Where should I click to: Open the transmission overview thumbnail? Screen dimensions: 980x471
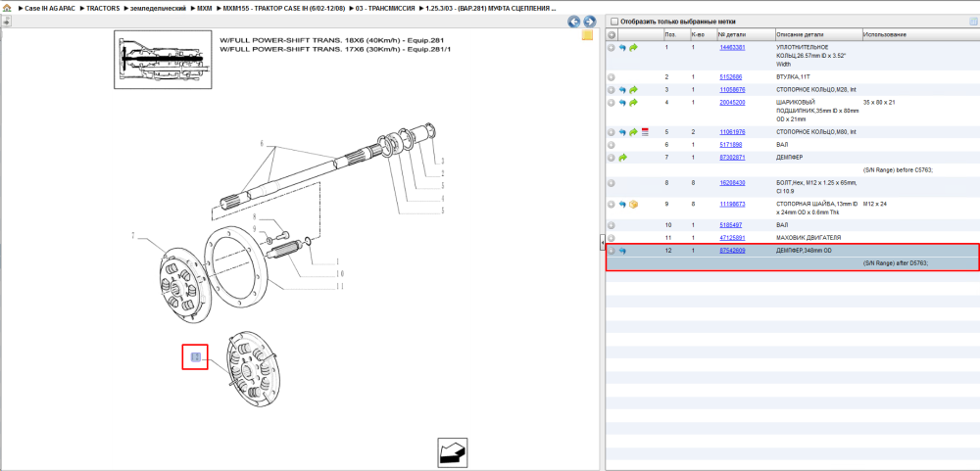pyautogui.click(x=163, y=60)
